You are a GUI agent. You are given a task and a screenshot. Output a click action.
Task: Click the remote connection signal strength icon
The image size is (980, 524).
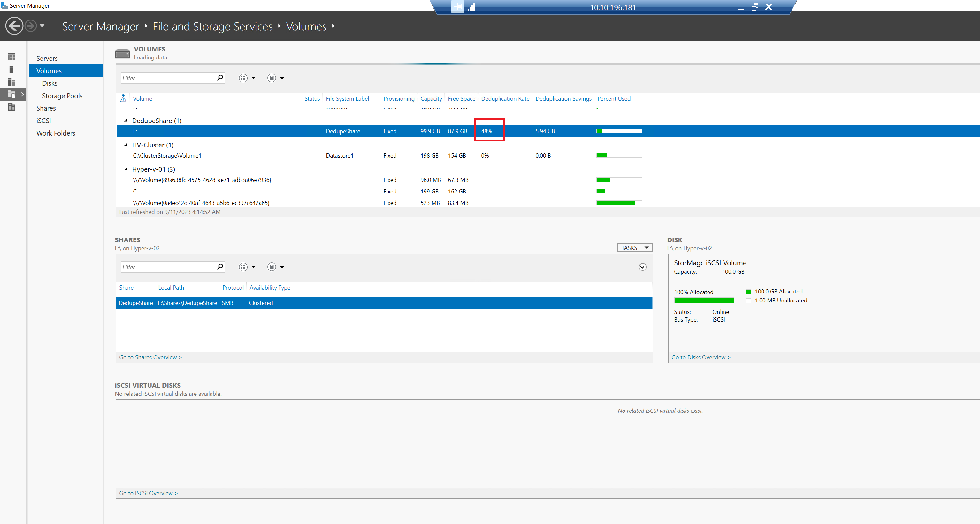[x=471, y=7]
